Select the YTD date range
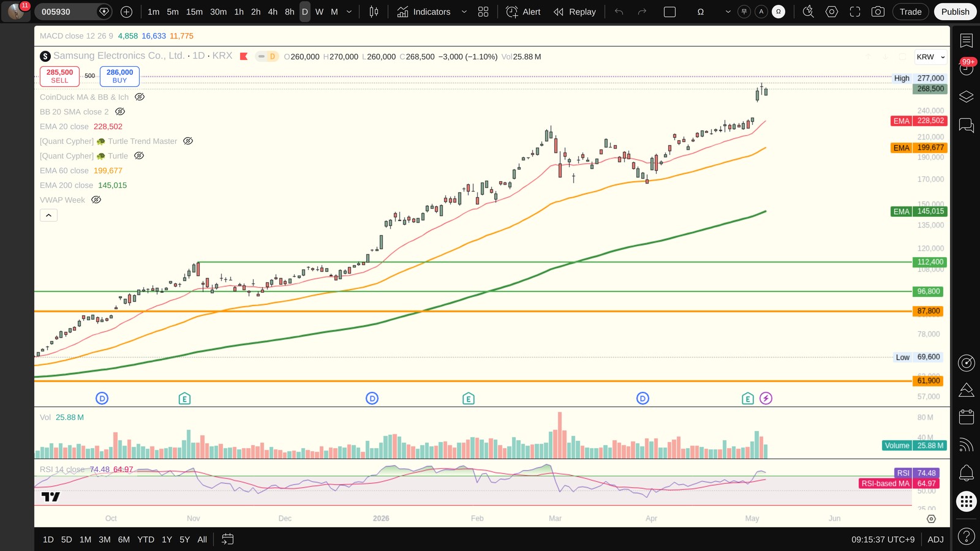This screenshot has height=551, width=980. pos(146,539)
